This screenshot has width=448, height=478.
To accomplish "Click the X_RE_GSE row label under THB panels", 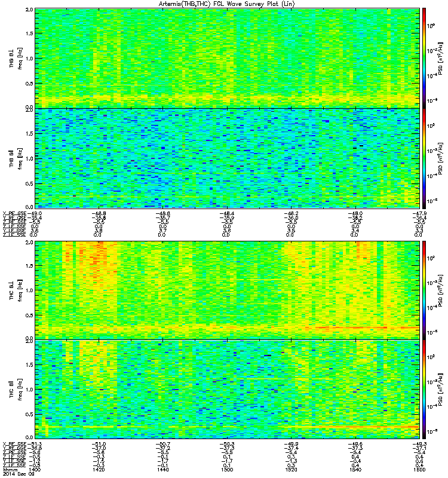I will point(14,213).
